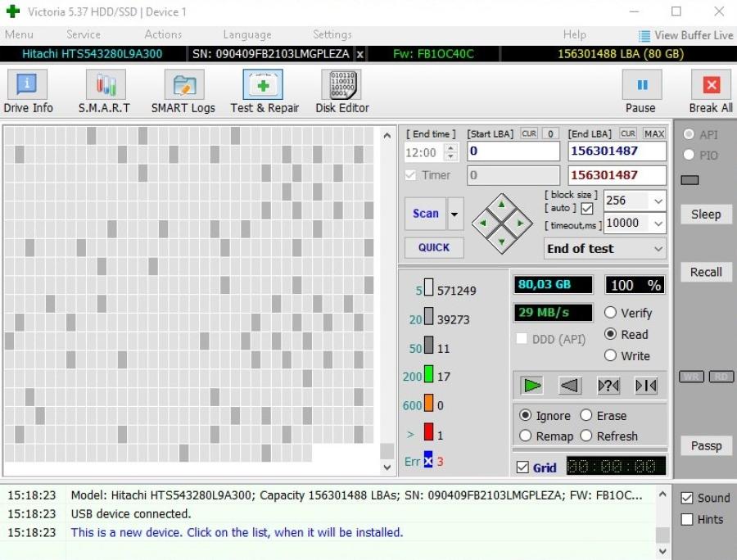Open the S.M.A.R.T tab icon

(x=104, y=91)
